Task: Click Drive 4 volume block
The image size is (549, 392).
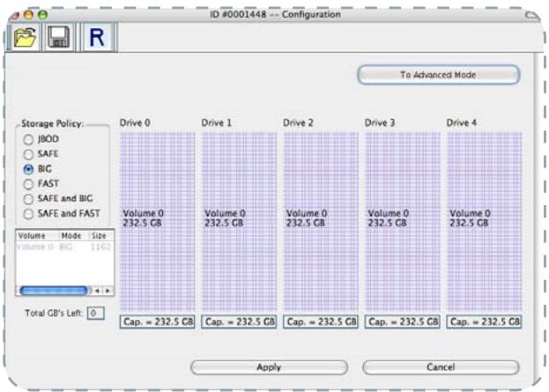Action: [x=484, y=221]
